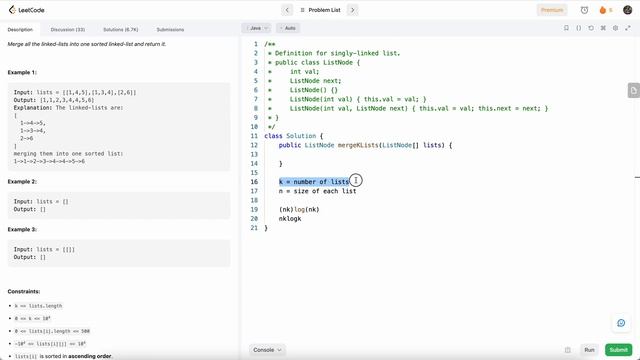640x360 pixels.
Task: Click the 'int val;' comment line
Action: pos(304,71)
